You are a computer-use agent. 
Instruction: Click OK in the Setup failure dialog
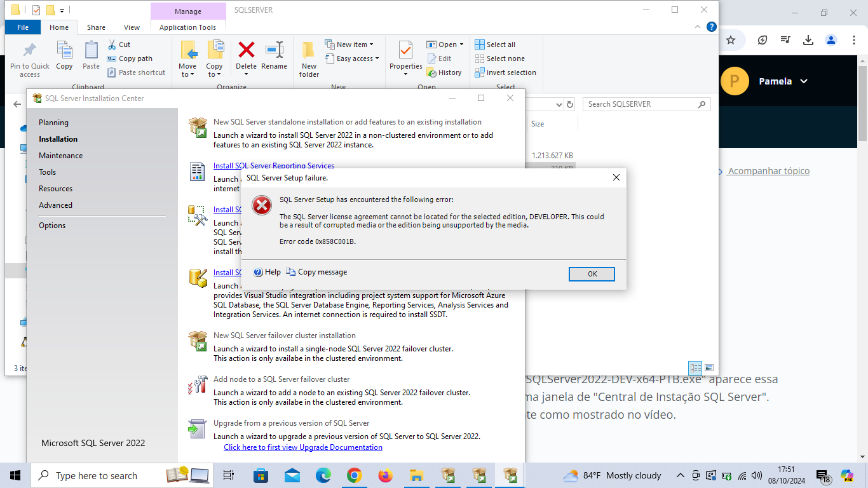pyautogui.click(x=592, y=274)
